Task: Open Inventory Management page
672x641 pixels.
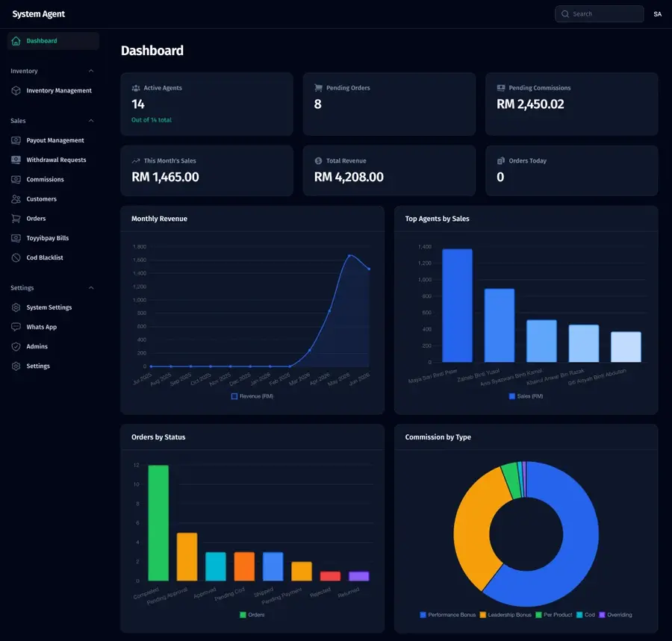Action: pyautogui.click(x=53, y=91)
